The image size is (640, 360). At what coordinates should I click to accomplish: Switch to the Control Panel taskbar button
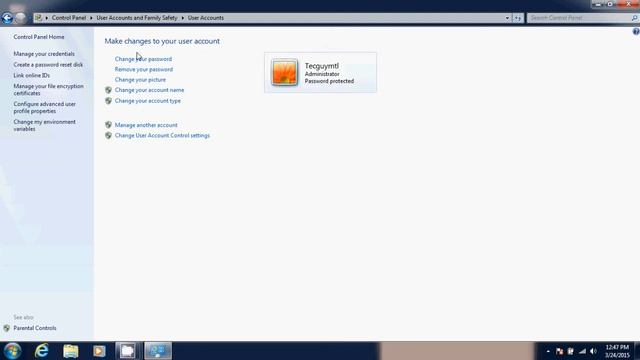tap(158, 351)
